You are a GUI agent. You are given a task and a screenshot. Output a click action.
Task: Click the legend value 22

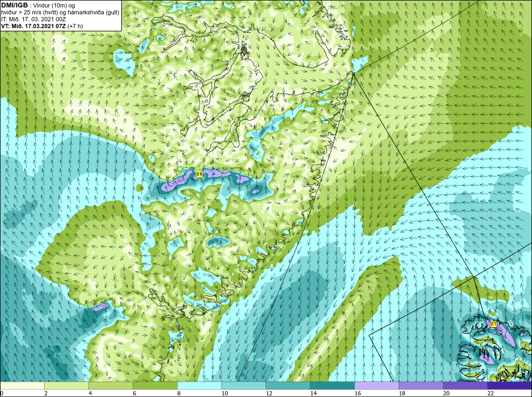[491, 393]
